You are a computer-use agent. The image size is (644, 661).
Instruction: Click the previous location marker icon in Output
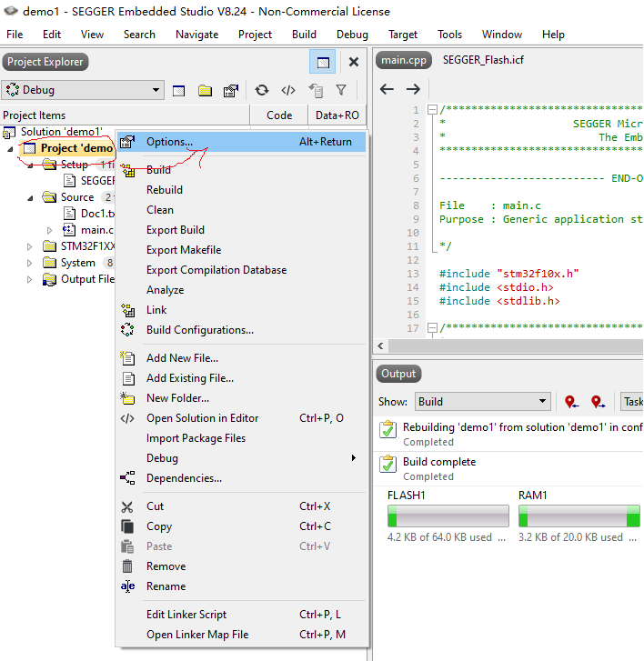pos(571,401)
